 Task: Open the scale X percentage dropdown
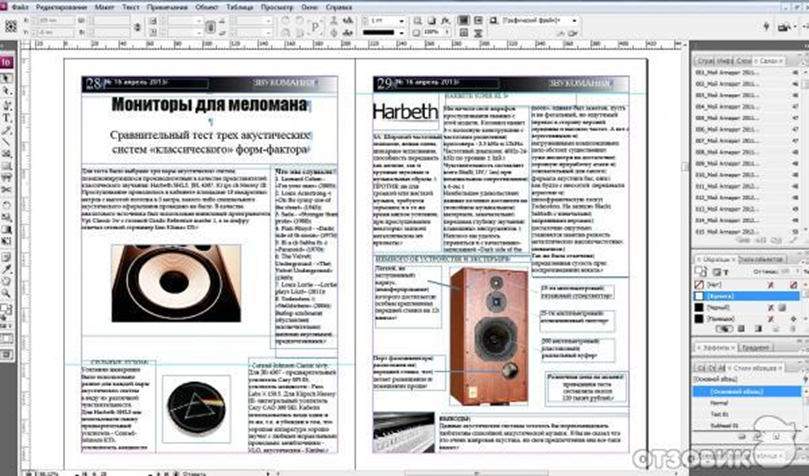pos(199,21)
